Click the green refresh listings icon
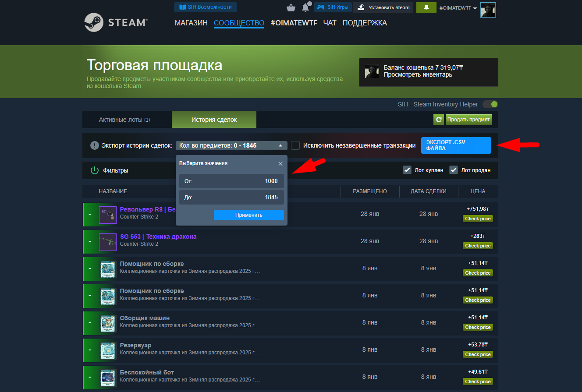582x392 pixels. click(x=438, y=120)
